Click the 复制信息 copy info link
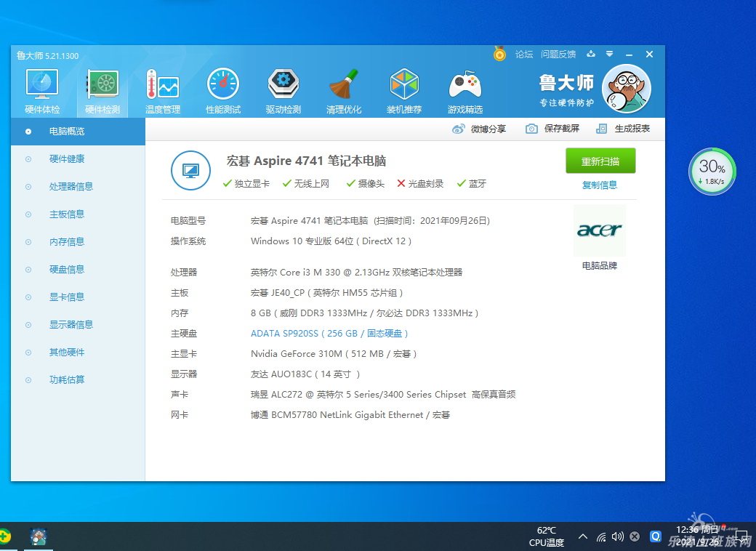Image resolution: width=756 pixels, height=551 pixels. coord(600,185)
